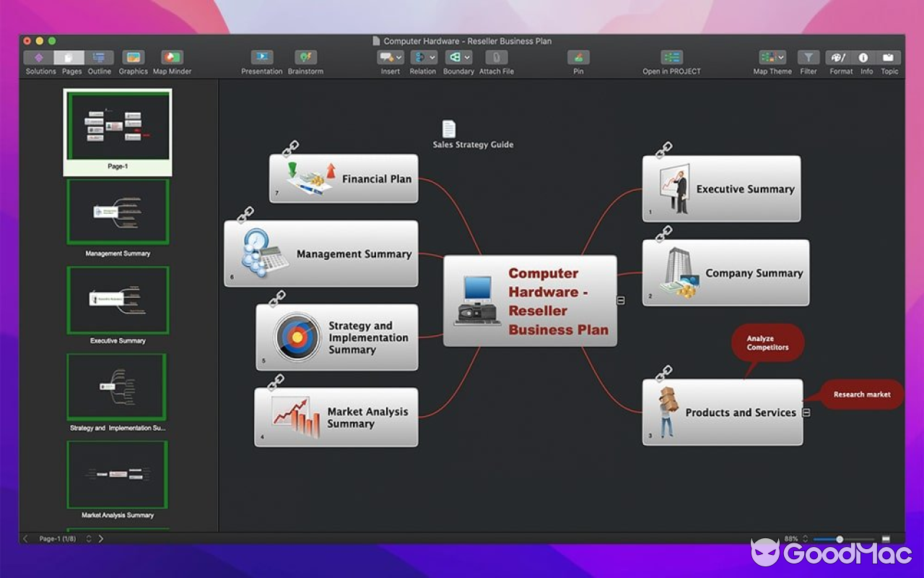Select the Market Analysis Summary page thumbnail
This screenshot has width=924, height=578.
[116, 473]
